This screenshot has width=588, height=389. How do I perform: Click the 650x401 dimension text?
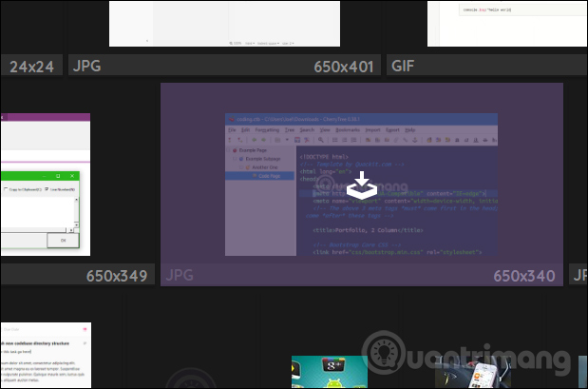coord(344,67)
